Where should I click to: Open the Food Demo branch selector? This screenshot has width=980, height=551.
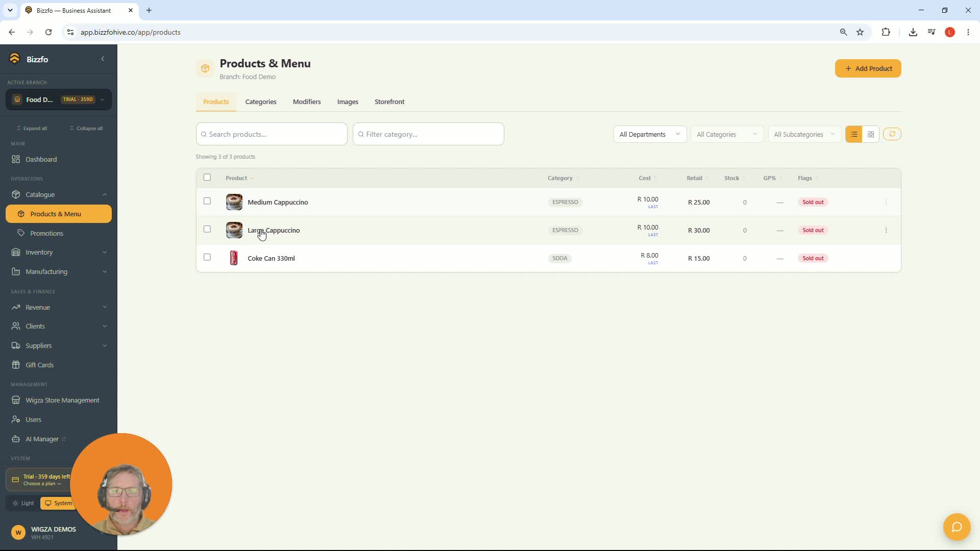point(59,99)
